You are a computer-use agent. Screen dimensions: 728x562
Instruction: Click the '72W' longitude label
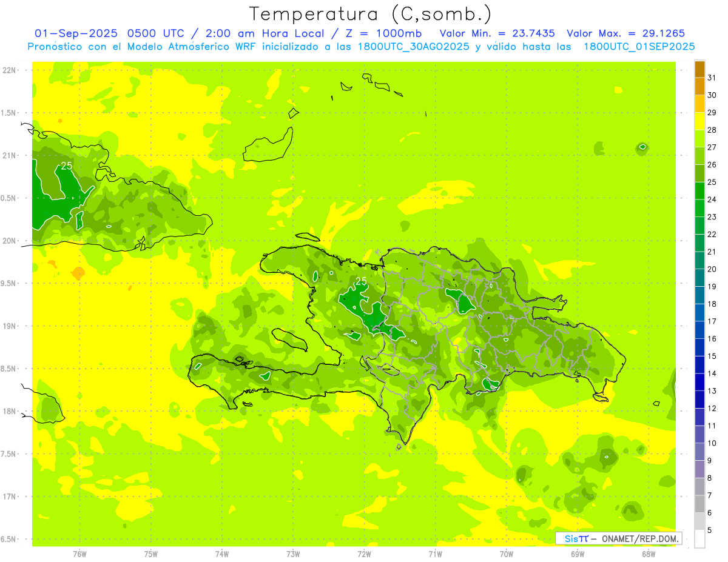(x=364, y=554)
